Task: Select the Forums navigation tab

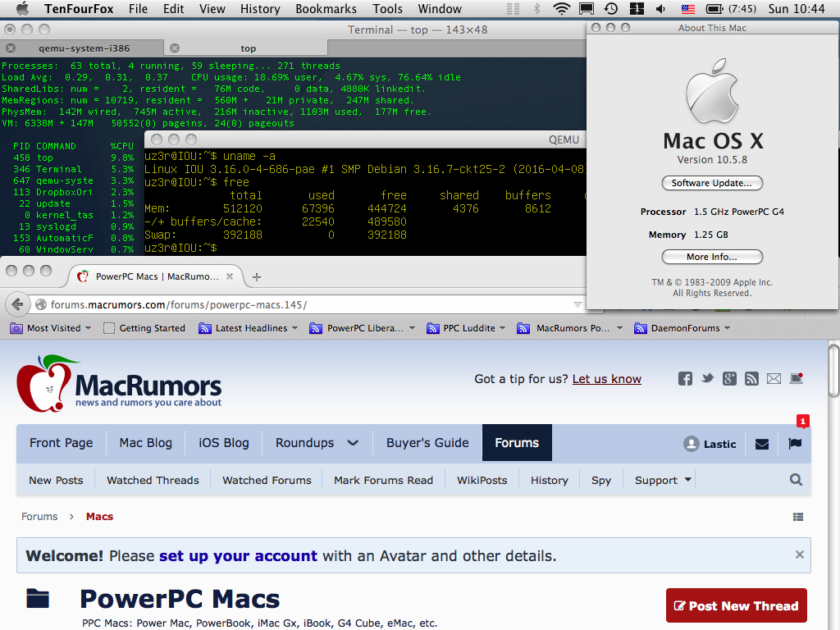Action: pyautogui.click(x=517, y=442)
